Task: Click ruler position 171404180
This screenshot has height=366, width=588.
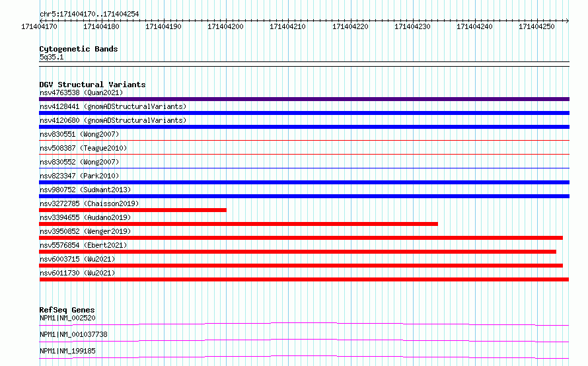Action: 101,26
